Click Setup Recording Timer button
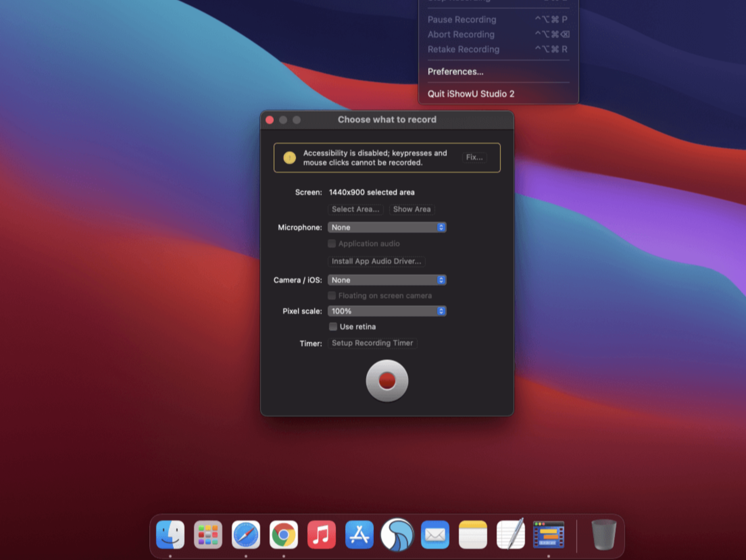The height and width of the screenshot is (560, 746). tap(372, 343)
